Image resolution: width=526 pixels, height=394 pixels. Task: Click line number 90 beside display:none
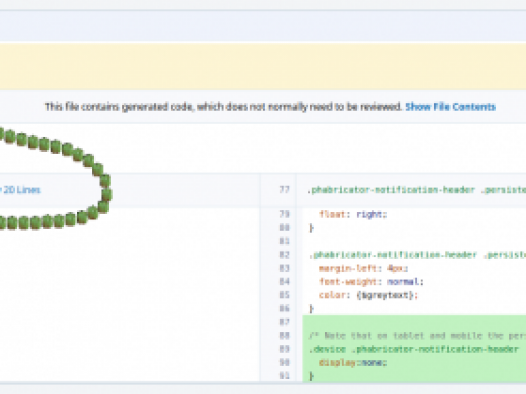tap(284, 362)
